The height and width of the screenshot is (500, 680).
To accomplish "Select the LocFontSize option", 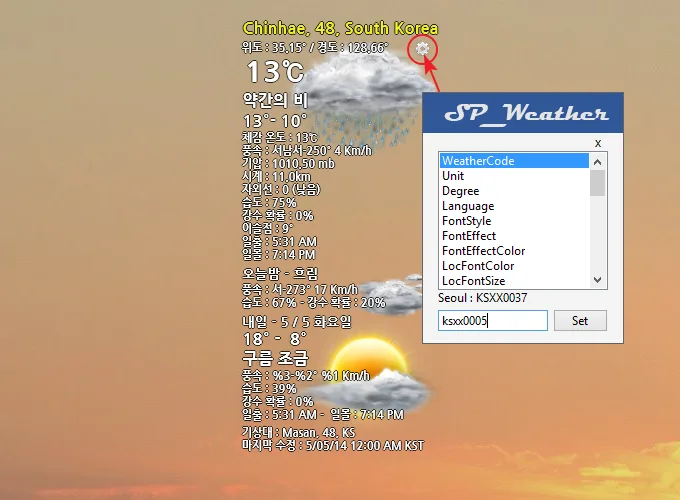I will [514, 281].
